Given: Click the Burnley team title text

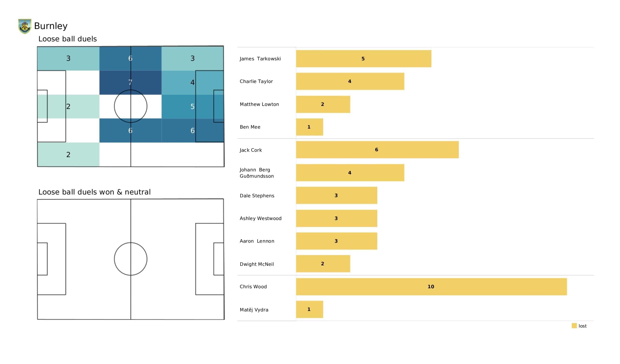Looking at the screenshot, I should coord(51,26).
